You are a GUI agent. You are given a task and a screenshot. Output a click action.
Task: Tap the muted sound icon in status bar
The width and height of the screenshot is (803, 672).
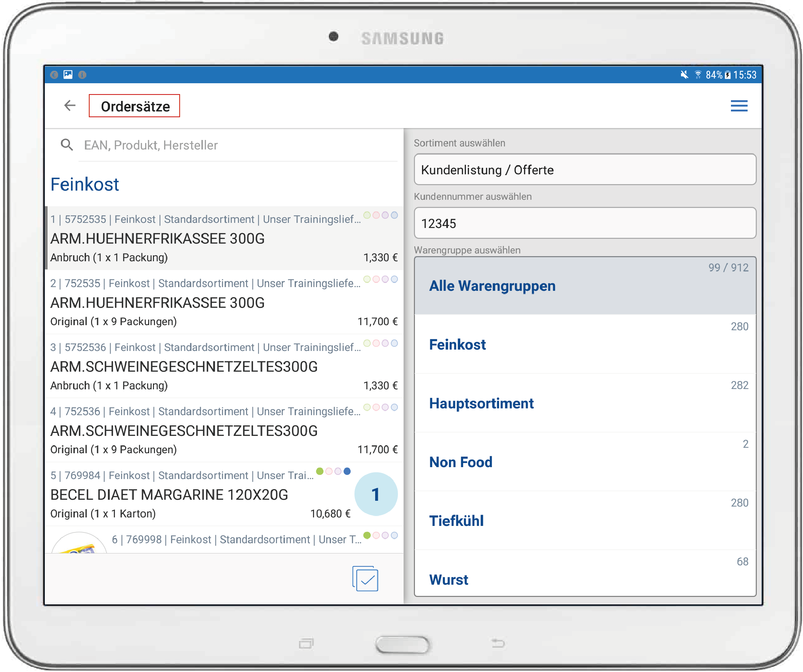tap(684, 75)
